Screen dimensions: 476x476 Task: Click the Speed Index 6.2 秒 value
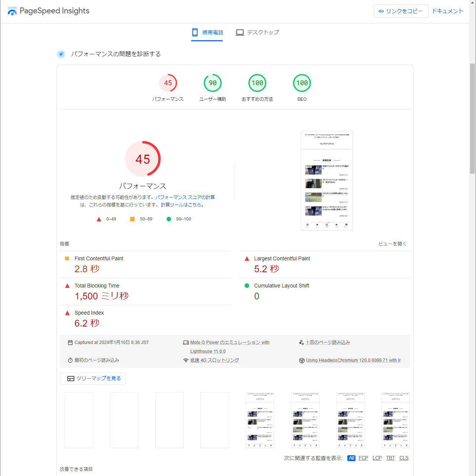point(87,323)
